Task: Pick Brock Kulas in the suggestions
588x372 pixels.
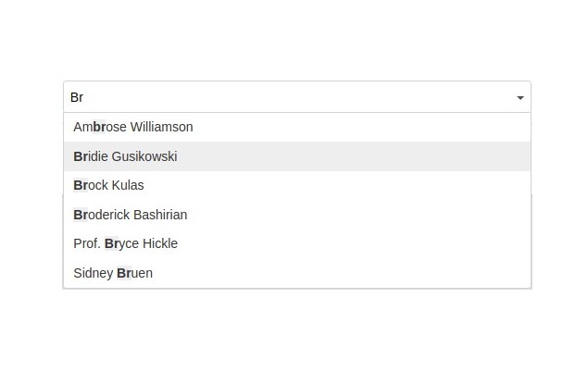Action: coord(108,185)
